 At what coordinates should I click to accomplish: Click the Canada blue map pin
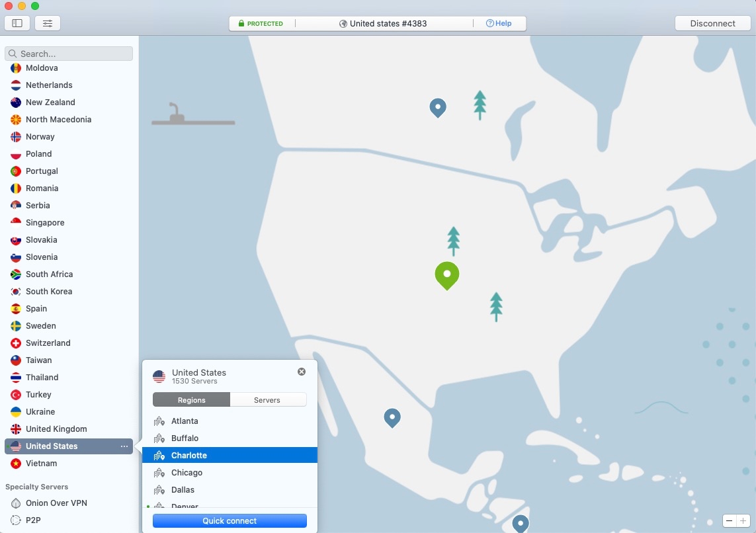point(438,108)
